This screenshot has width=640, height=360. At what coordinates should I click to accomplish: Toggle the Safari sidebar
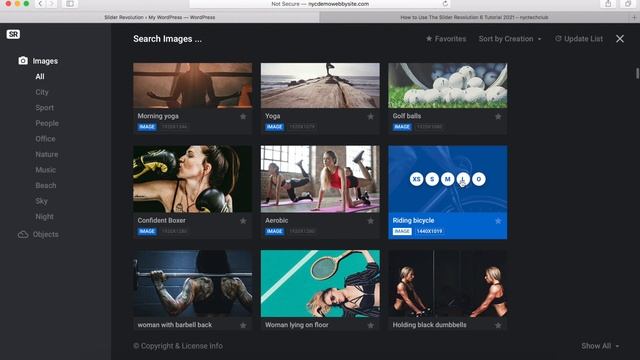70,4
